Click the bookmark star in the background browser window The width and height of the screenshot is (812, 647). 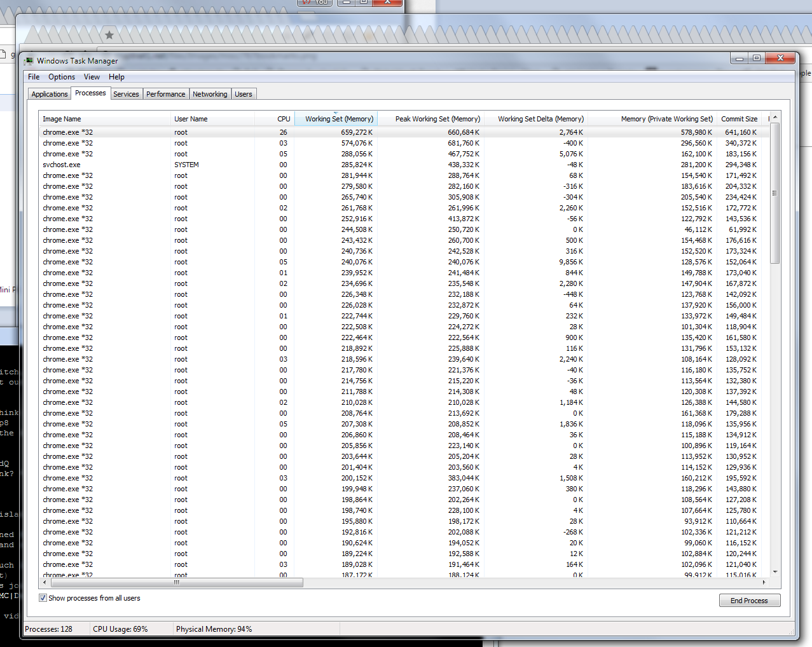[109, 35]
